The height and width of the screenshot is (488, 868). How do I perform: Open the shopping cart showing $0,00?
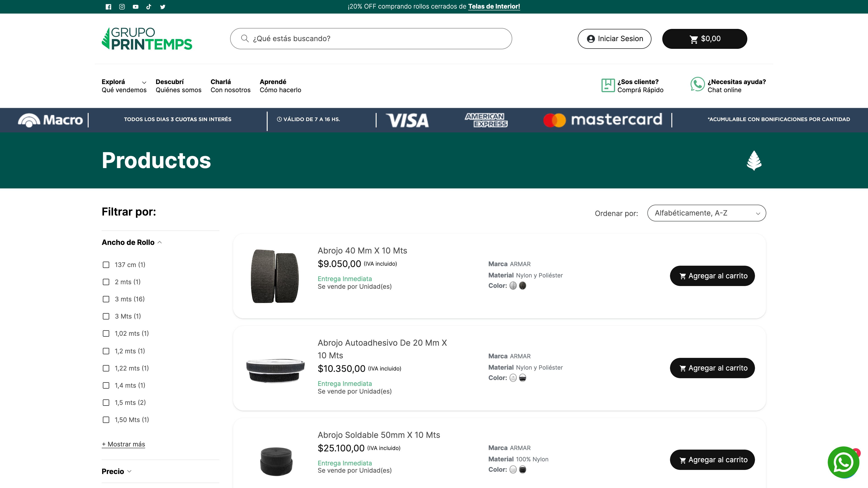coord(705,39)
